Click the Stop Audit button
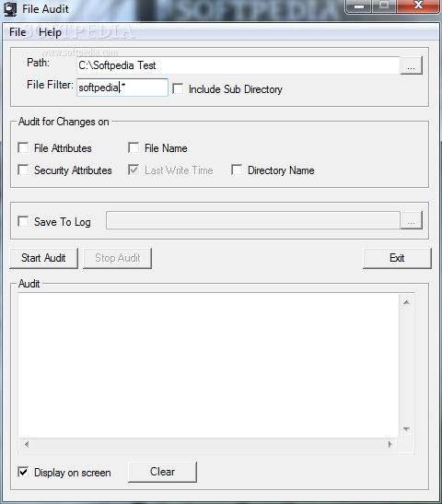 point(117,258)
